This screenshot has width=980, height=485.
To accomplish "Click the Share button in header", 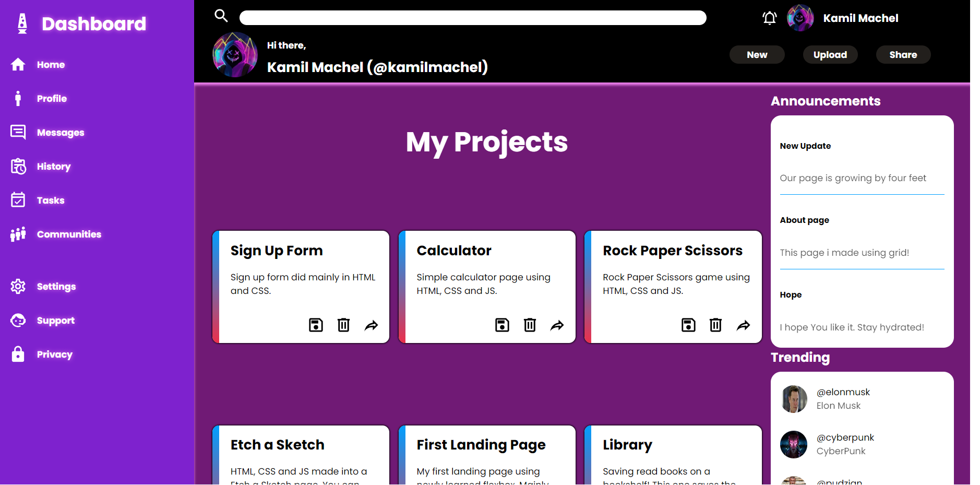I will [902, 54].
